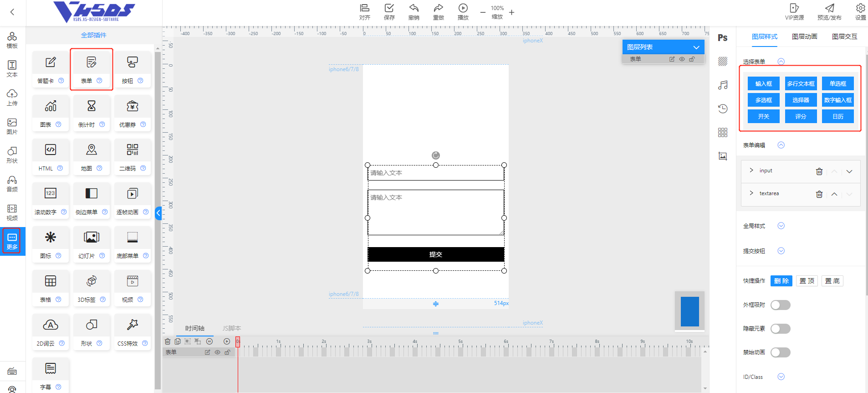The image size is (868, 393).
Task: Switch to the 图层动画 tab
Action: [805, 36]
